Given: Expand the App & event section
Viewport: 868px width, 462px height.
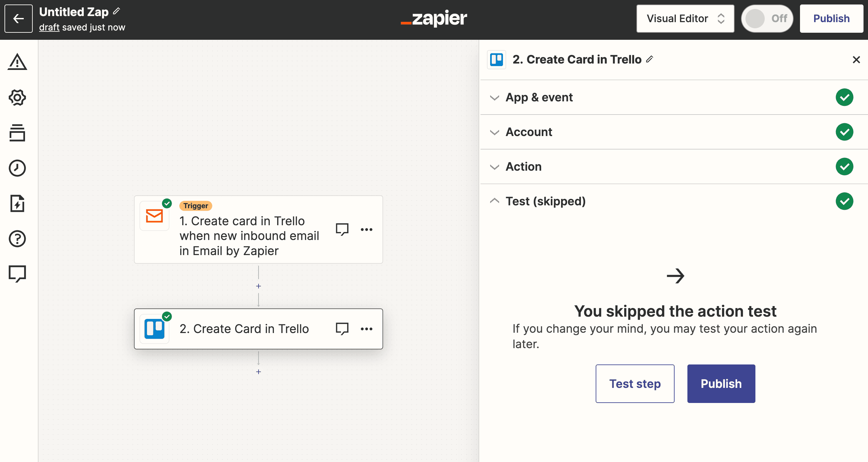Looking at the screenshot, I should (674, 98).
